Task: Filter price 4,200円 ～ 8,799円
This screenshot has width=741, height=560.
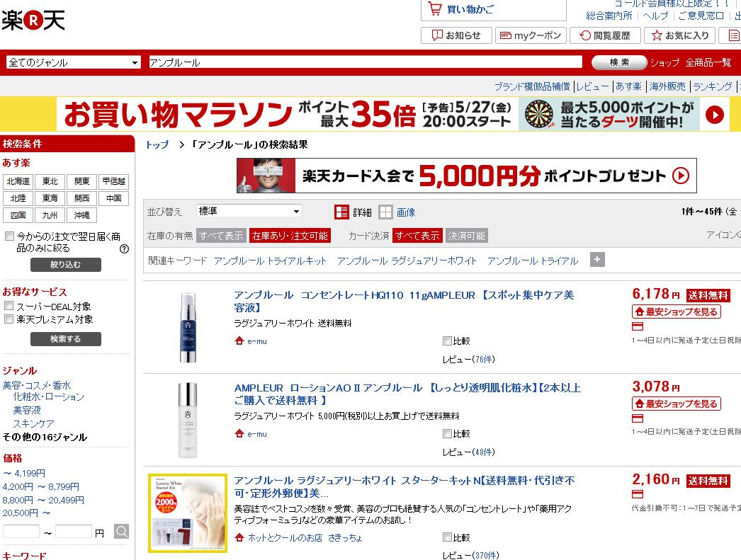Action: 41,487
